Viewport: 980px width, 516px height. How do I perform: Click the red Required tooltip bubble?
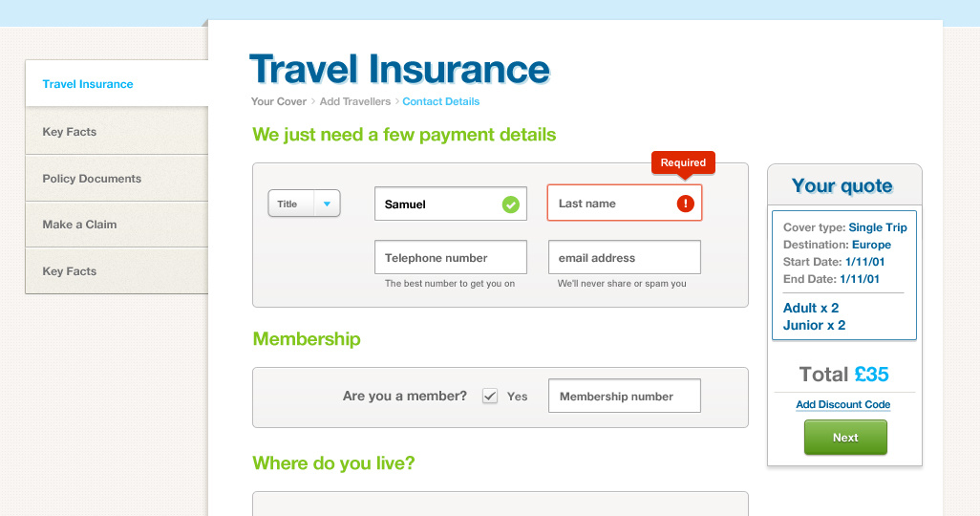coord(683,162)
